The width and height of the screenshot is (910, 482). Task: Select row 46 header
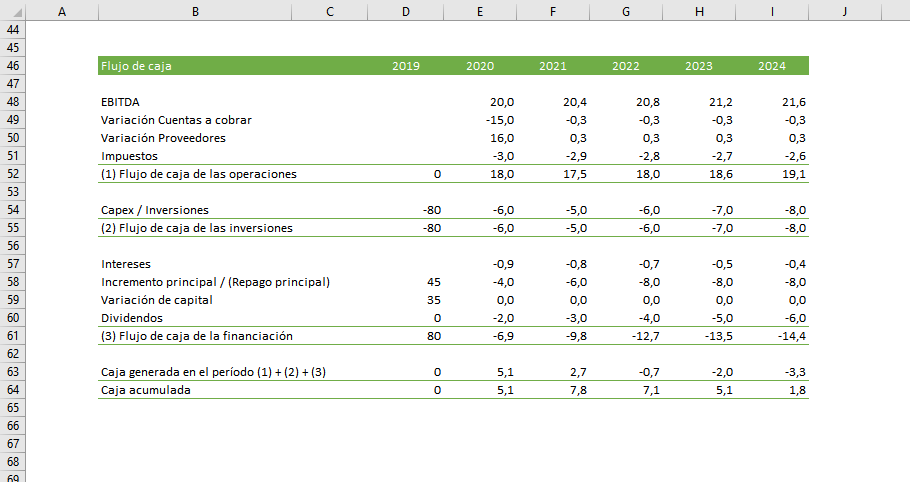coord(13,66)
